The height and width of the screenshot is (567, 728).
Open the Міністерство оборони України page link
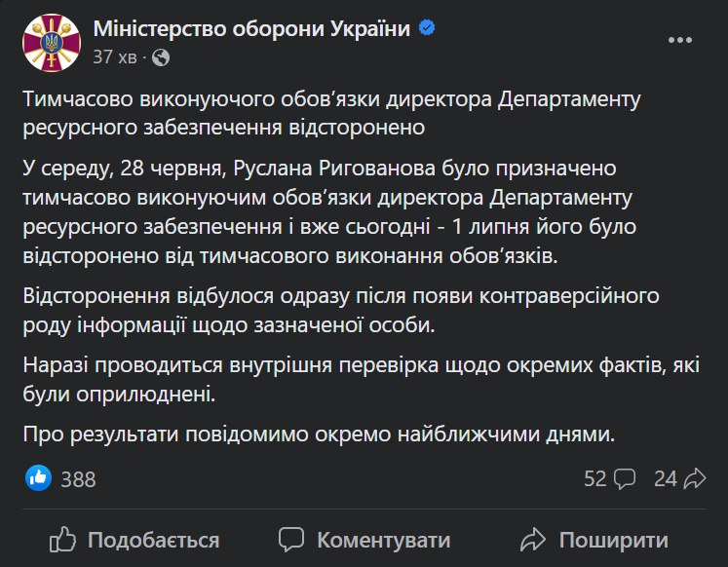(x=251, y=30)
